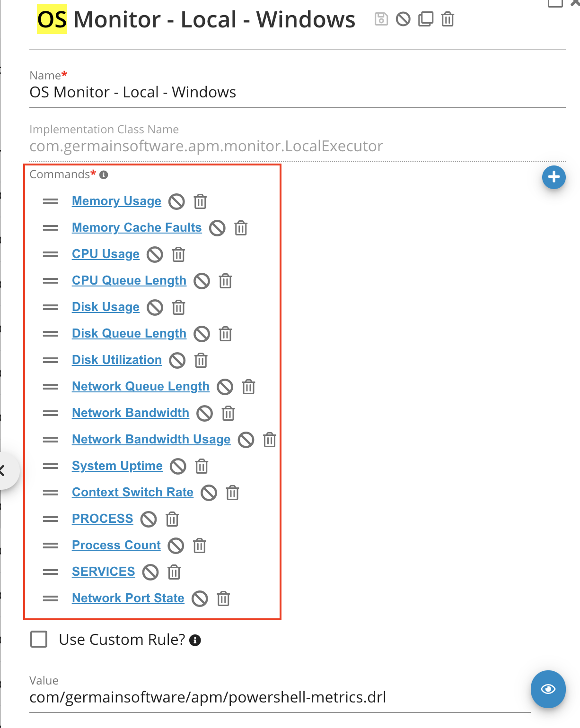
Task: Open the preview via the blue eye button
Action: pos(548,689)
